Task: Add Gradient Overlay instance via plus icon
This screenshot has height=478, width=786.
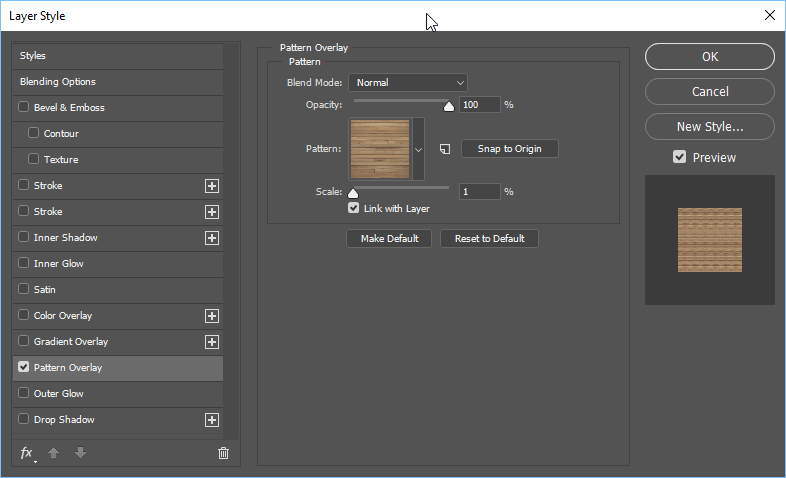Action: [211, 342]
